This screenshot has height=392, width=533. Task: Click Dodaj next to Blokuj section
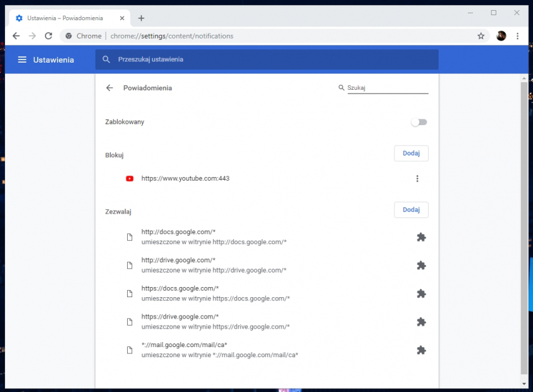[411, 153]
